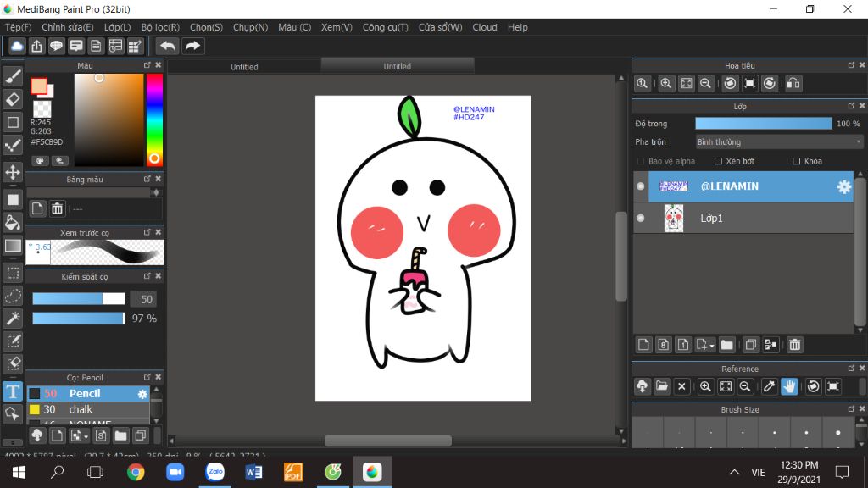This screenshot has height=488, width=868.
Task: Select the chalk brush
Action: [88, 409]
